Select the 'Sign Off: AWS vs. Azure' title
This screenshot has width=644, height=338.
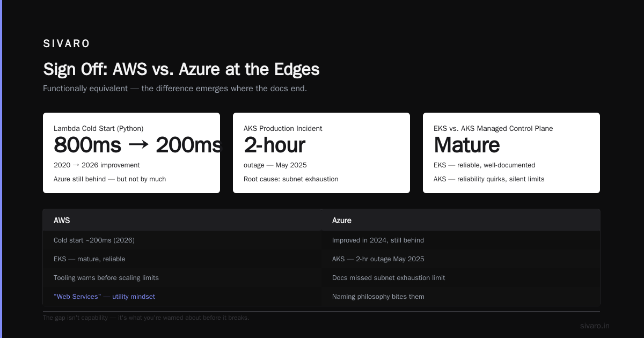pyautogui.click(x=181, y=69)
